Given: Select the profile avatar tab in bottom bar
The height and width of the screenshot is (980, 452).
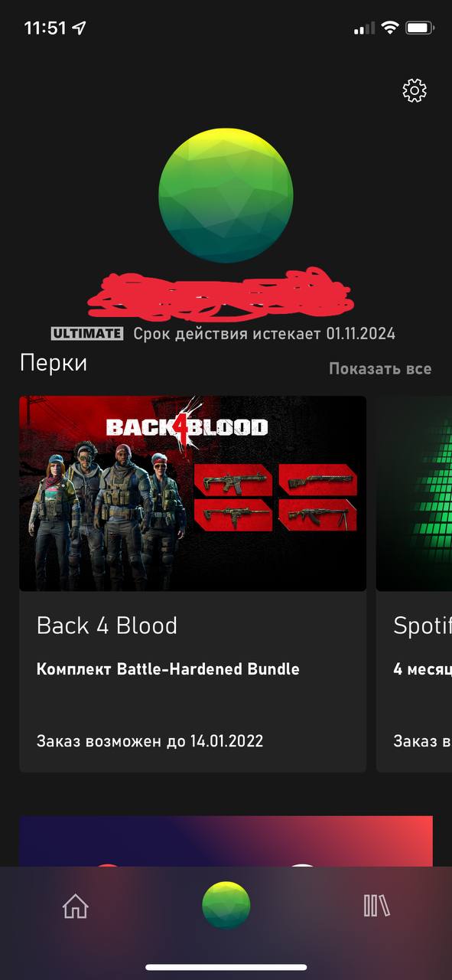Looking at the screenshot, I should coord(226,905).
